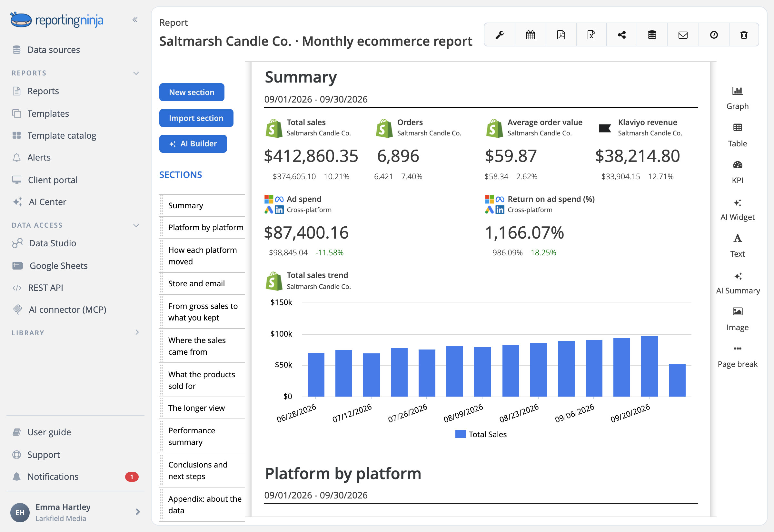Click the Total sales KPI value $412,860.35
This screenshot has width=774, height=532.
tap(311, 156)
